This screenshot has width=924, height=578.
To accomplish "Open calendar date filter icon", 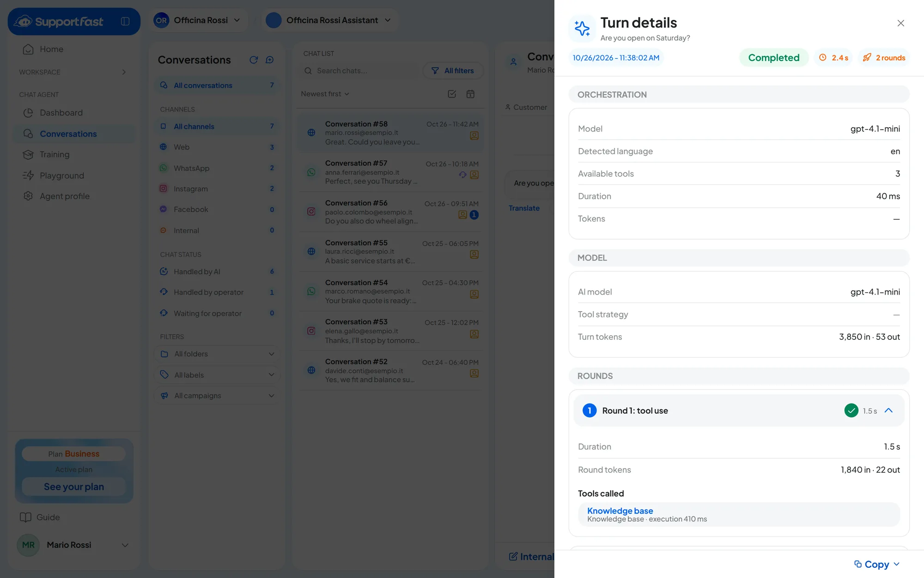I will point(470,94).
